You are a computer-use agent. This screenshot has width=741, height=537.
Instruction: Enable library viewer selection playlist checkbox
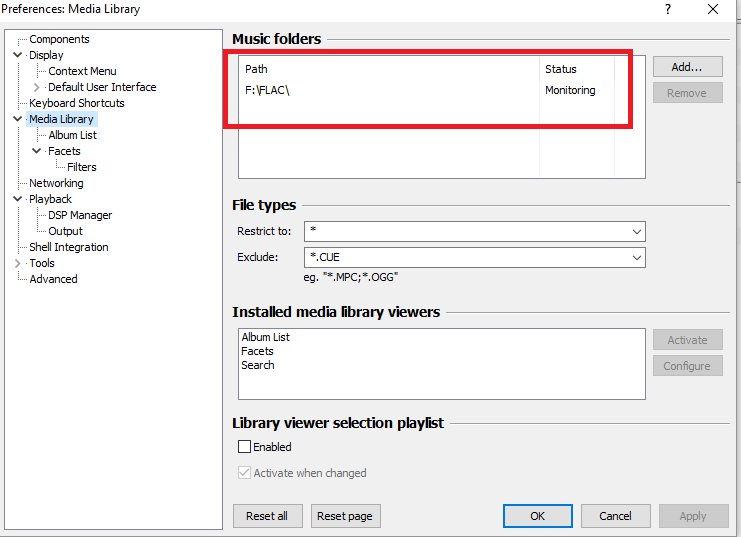(245, 447)
